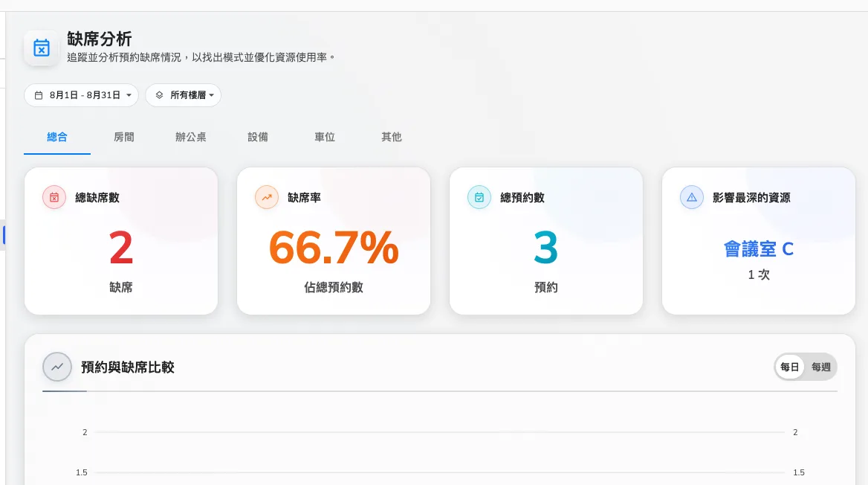Screen dimensions: 868x485
Task: Click the blue active indicator on the left sidebar edge
Action: [x=4, y=235]
